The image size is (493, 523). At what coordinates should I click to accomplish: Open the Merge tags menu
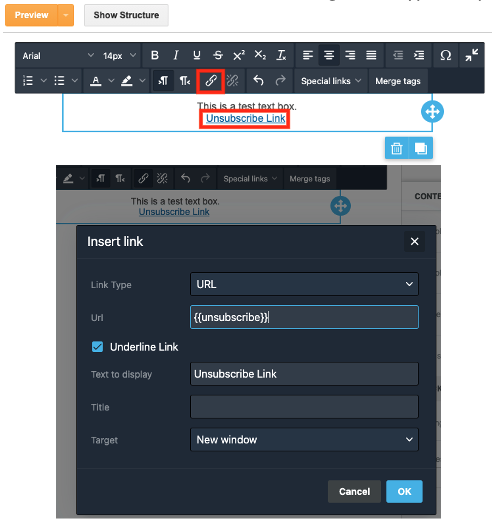pyautogui.click(x=398, y=81)
